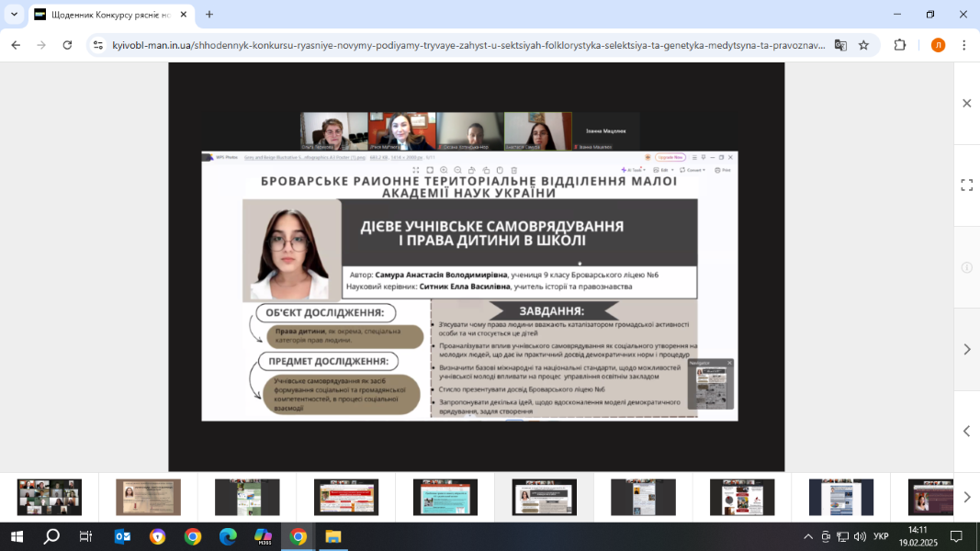Expand the tab search dropdown
Image resolution: width=980 pixels, height=551 pixels.
(x=14, y=15)
